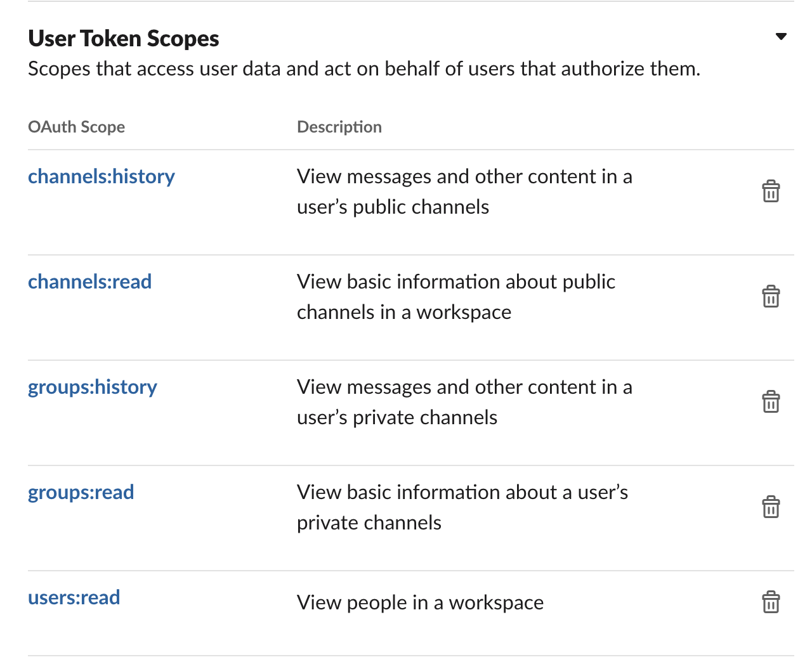
Task: Select the user's private channels messages description
Action: click(464, 402)
